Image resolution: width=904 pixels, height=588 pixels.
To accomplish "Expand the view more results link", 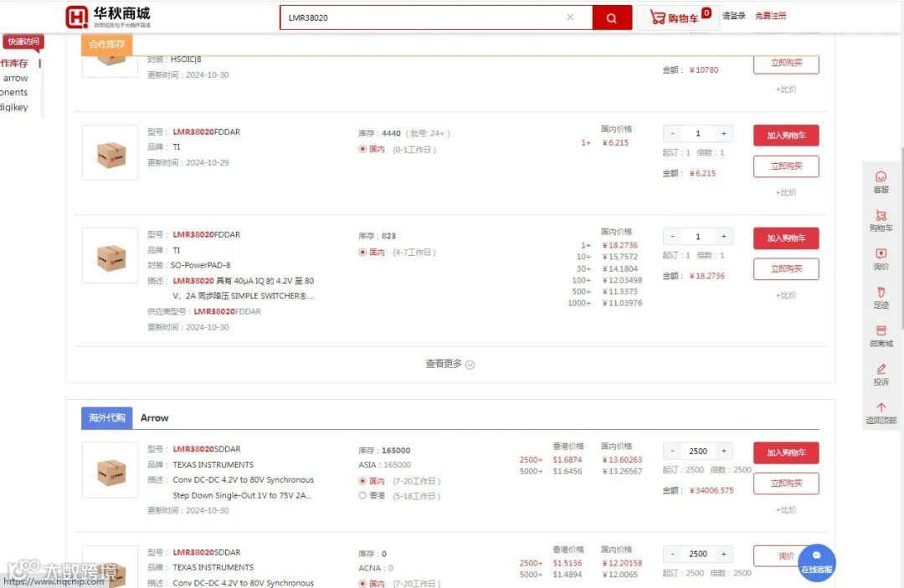I will click(x=449, y=364).
